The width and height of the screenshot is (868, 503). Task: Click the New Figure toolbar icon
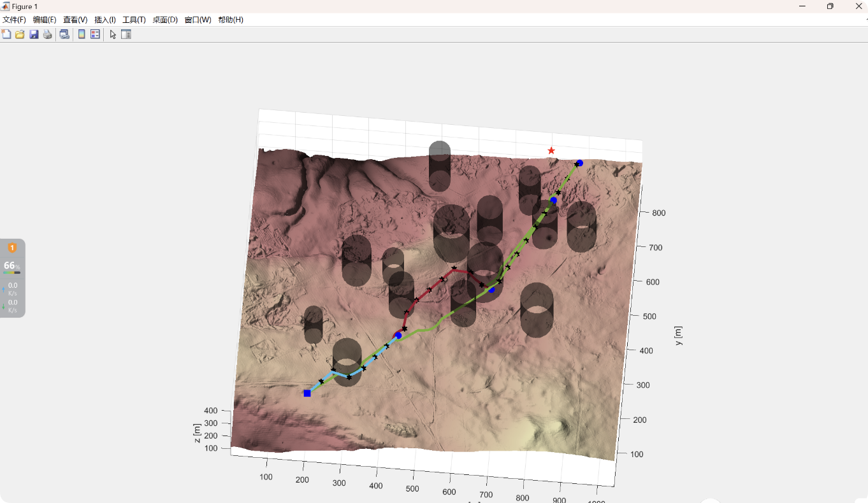pyautogui.click(x=6, y=34)
